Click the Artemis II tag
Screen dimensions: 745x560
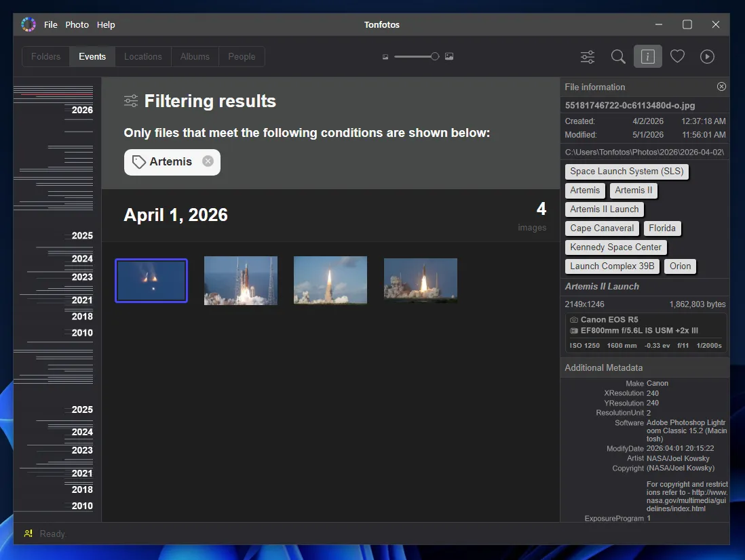point(633,191)
